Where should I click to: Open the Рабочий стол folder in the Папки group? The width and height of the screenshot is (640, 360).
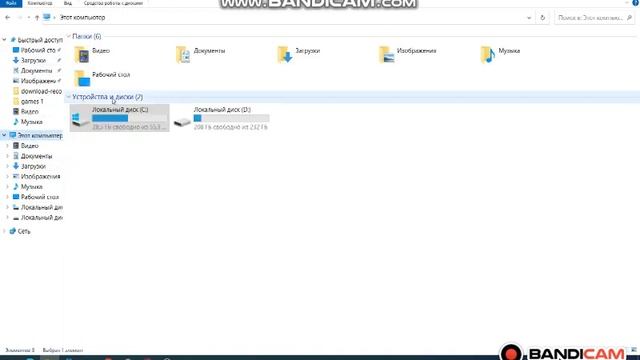click(x=102, y=78)
